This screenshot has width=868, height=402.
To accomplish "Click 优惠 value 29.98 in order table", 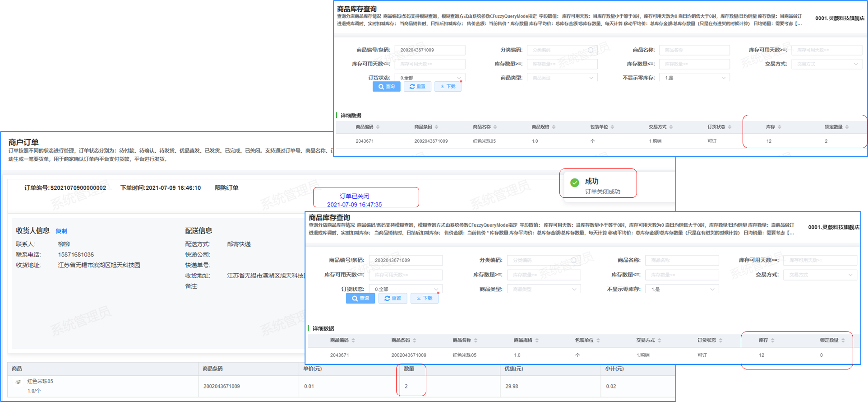I will point(512,387).
